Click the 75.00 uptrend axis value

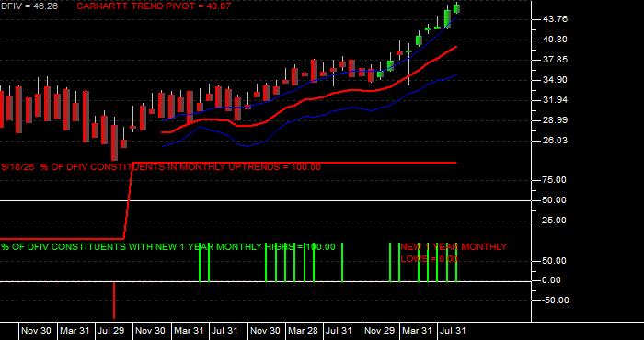click(x=555, y=180)
